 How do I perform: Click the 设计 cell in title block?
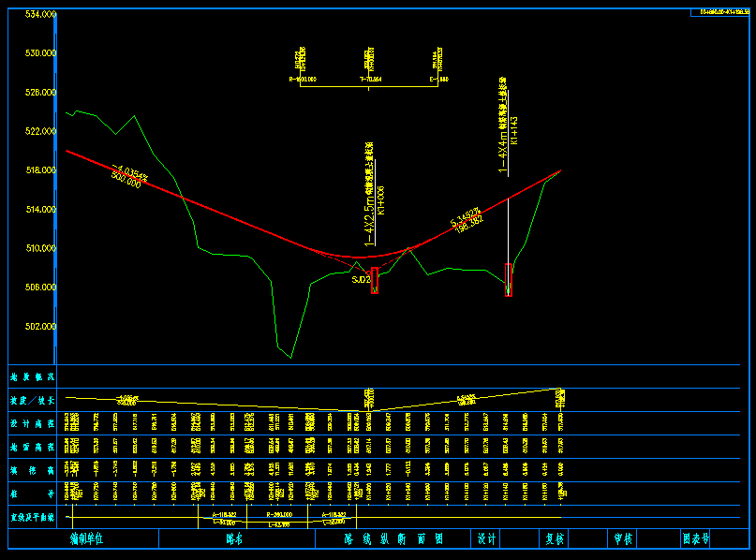[x=486, y=539]
